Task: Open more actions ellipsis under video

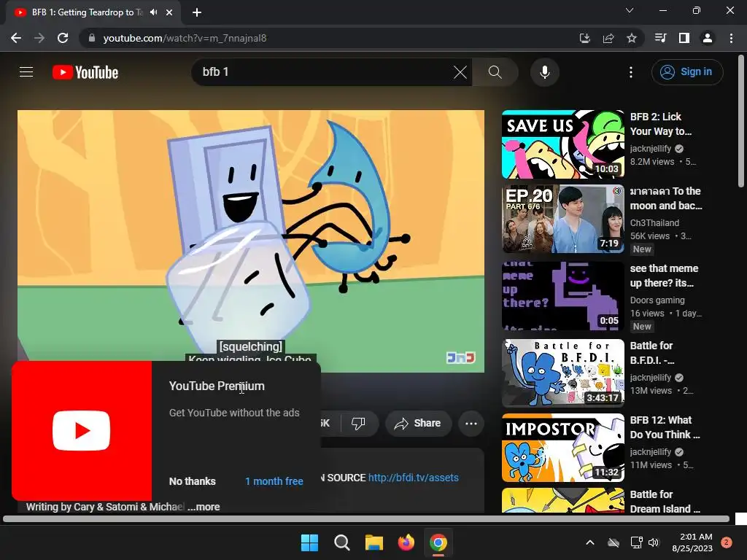Action: point(471,424)
